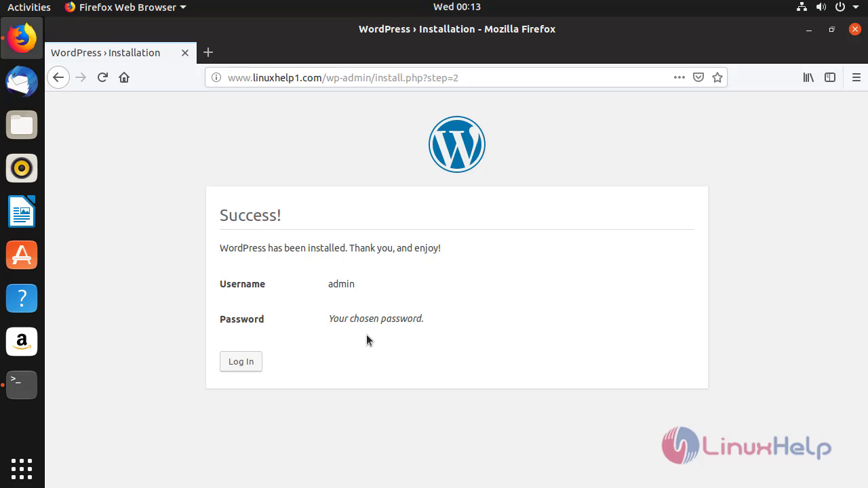Screen dimensions: 868x488
Task: Save page to Pocket
Action: point(698,77)
